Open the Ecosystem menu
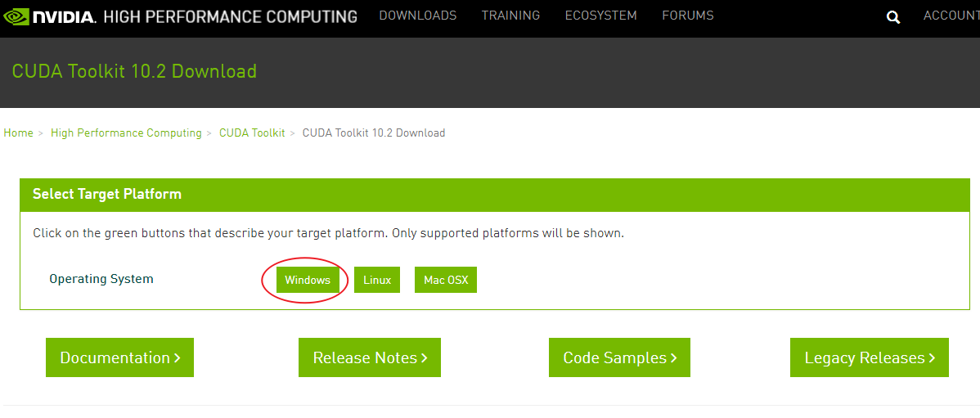Screen dimensions: 980x418 pyautogui.click(x=600, y=16)
